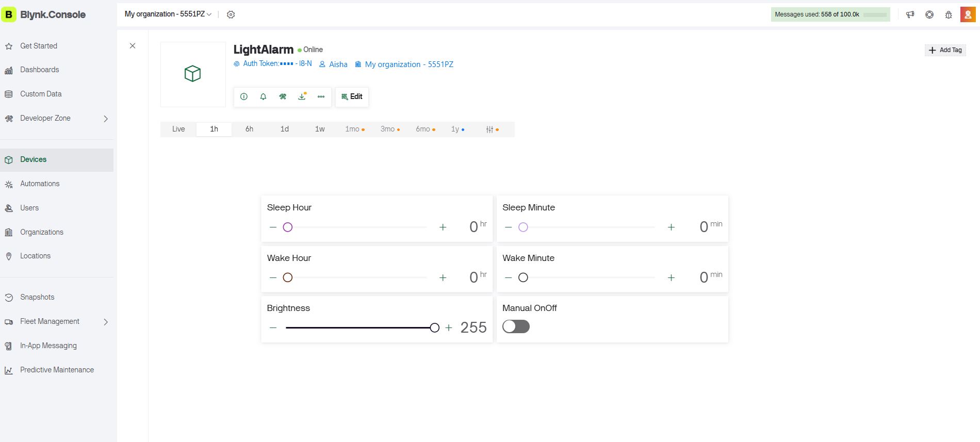The height and width of the screenshot is (442, 980).
Task: Click the Blynk.Console logo icon
Action: pyautogui.click(x=9, y=14)
